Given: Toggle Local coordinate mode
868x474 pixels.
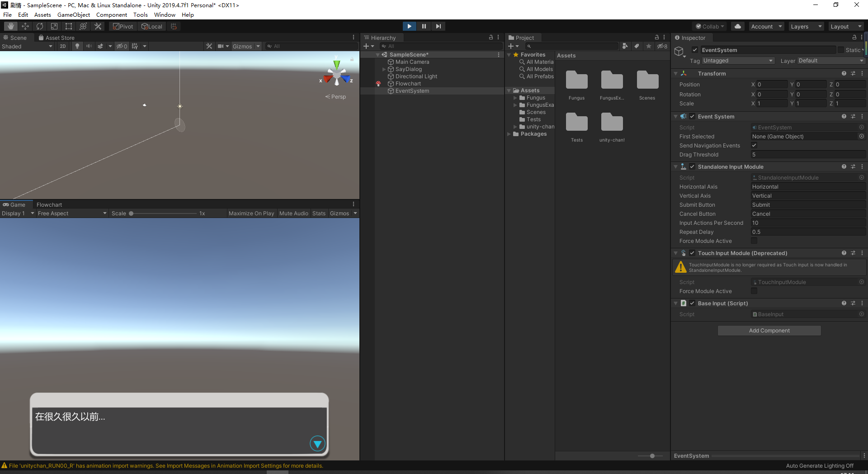Looking at the screenshot, I should [x=152, y=26].
